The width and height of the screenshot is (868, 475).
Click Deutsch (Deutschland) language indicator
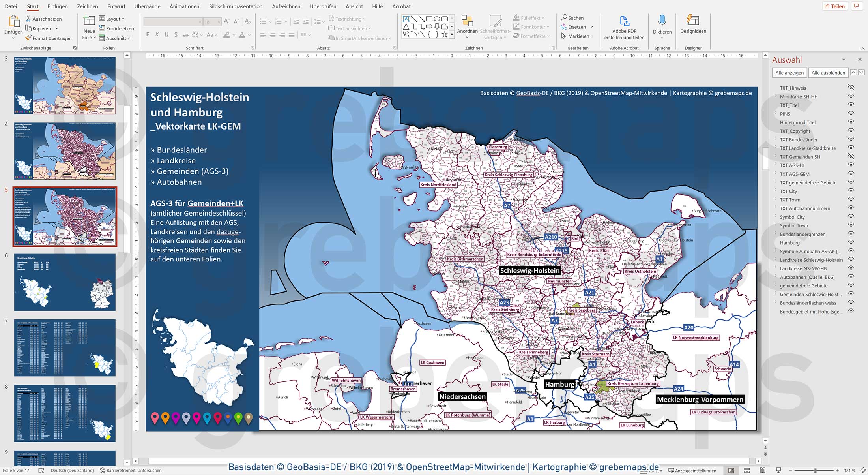(72, 471)
